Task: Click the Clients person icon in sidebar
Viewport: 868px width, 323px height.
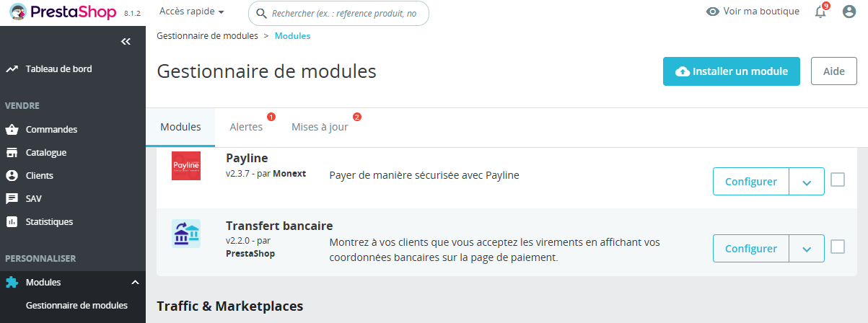Action: [x=12, y=176]
